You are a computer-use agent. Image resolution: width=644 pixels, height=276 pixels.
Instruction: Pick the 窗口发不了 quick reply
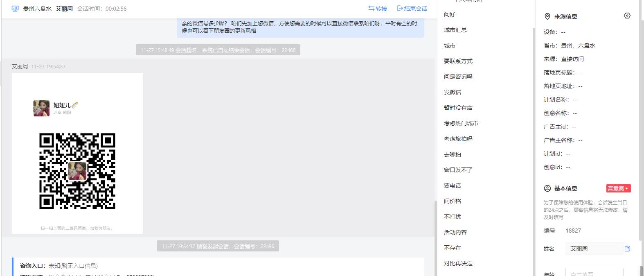(x=458, y=170)
